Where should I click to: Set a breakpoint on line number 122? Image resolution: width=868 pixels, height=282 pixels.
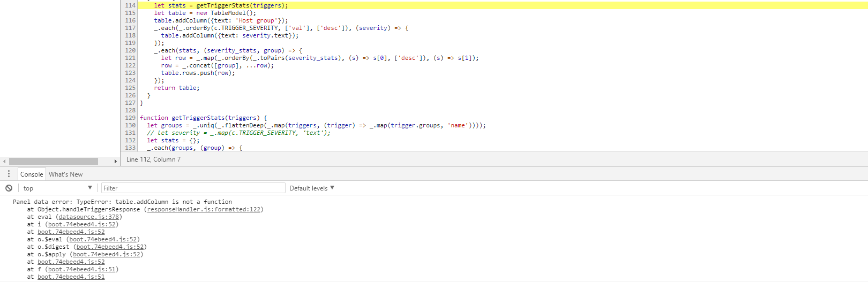[x=130, y=65]
